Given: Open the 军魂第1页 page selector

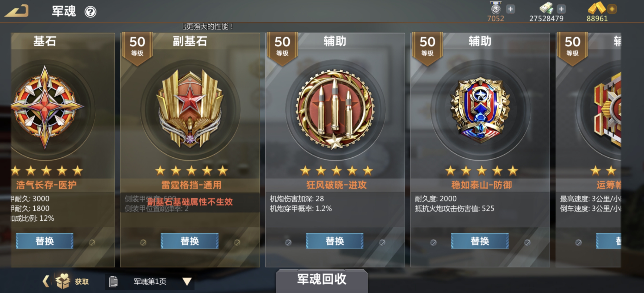Looking at the screenshot, I should click(150, 282).
